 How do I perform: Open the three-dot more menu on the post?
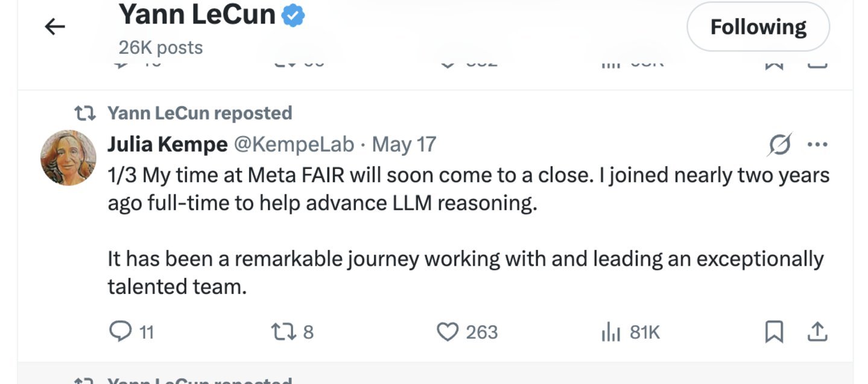click(x=817, y=144)
